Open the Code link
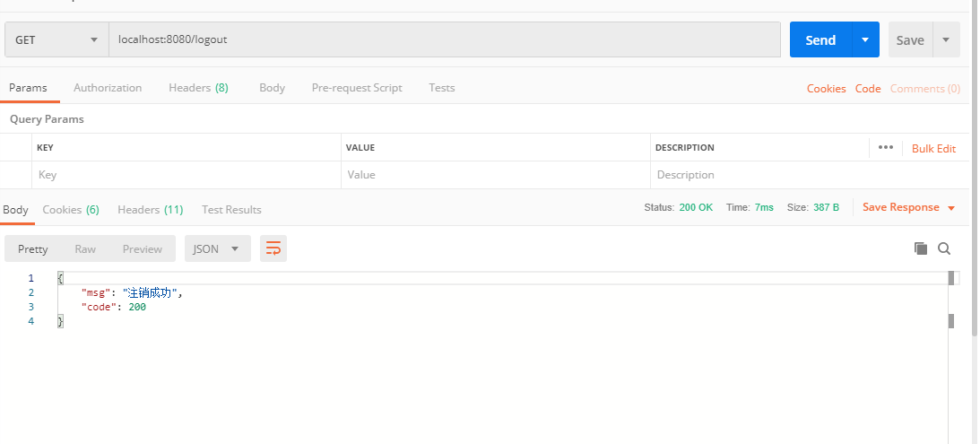Image resolution: width=980 pixels, height=444 pixels. pos(868,89)
